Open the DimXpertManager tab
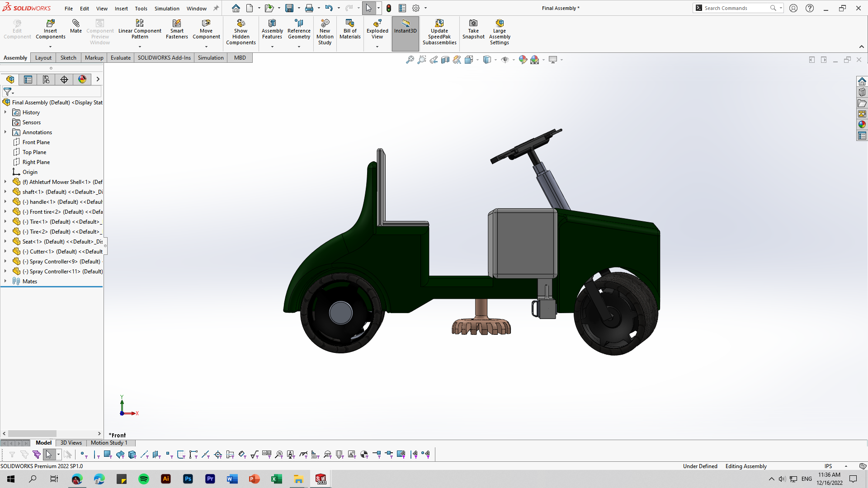Viewport: 868px width, 488px height. 64,80
